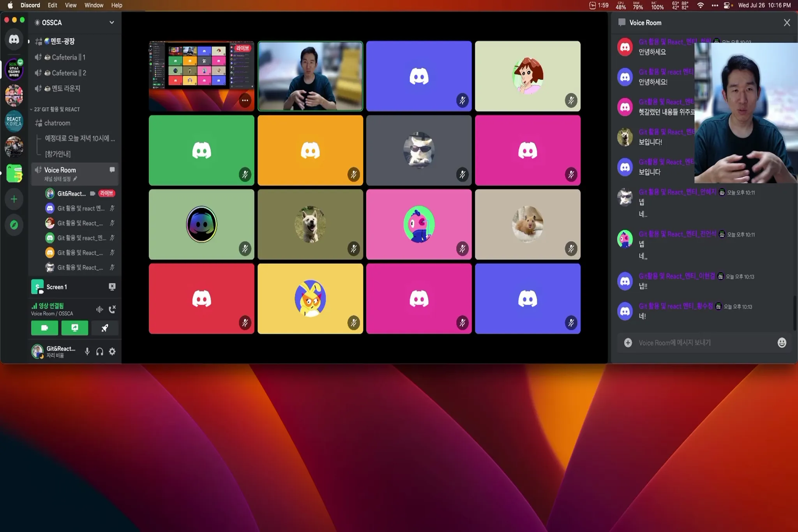
Task: Toggle the camera on or off
Action: (x=44, y=328)
